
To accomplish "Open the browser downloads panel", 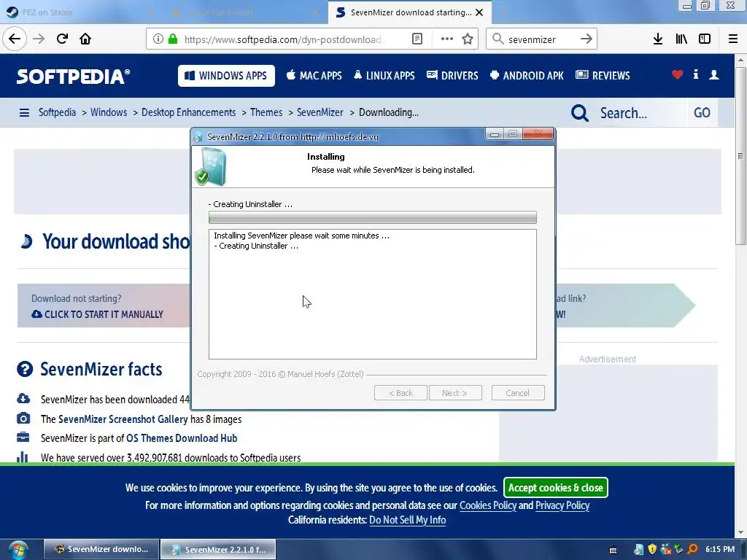I will tap(657, 39).
